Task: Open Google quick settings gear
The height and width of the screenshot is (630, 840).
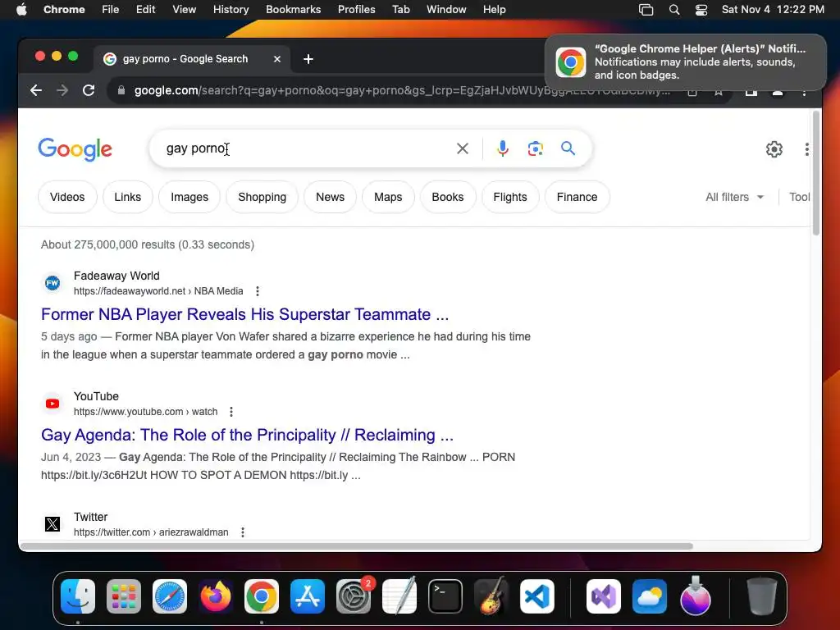Action: tap(774, 149)
